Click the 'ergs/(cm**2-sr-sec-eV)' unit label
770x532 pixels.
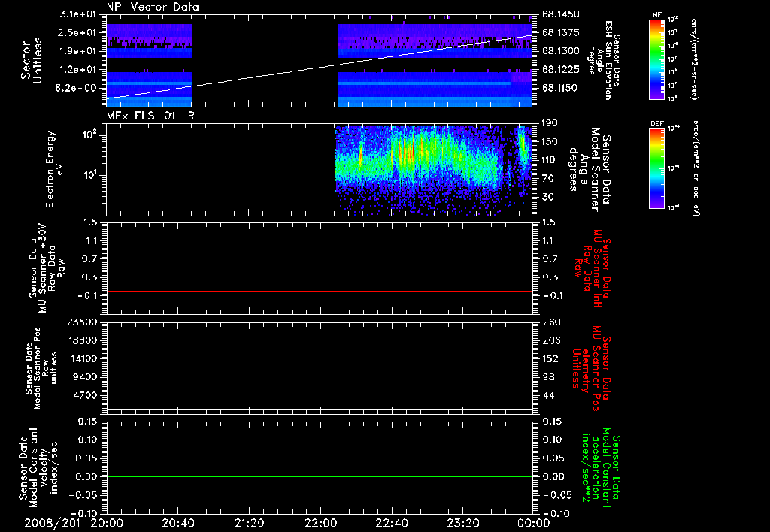point(697,168)
